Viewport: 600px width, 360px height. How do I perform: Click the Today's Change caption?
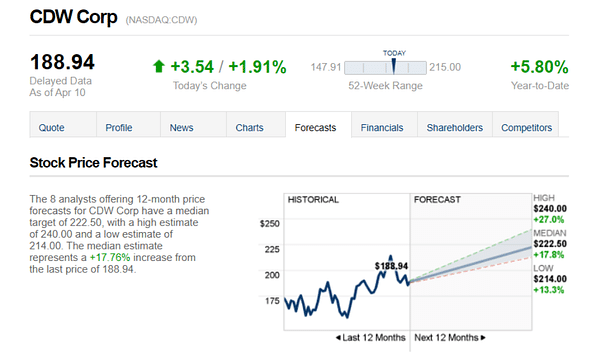[x=209, y=86]
